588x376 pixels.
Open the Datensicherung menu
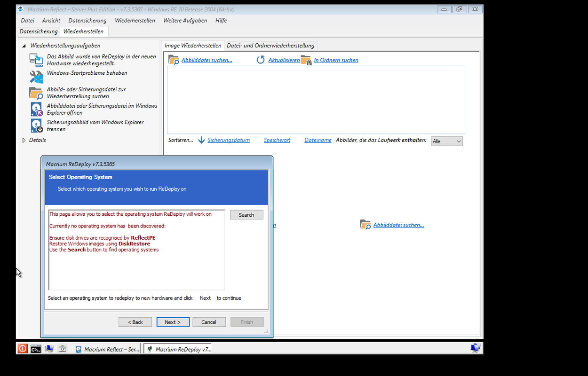pos(87,20)
